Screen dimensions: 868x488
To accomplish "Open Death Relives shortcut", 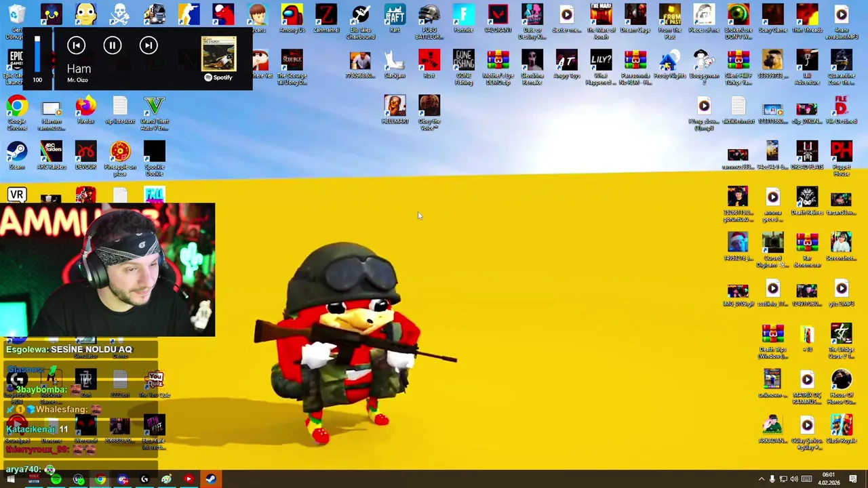I will pos(807,201).
